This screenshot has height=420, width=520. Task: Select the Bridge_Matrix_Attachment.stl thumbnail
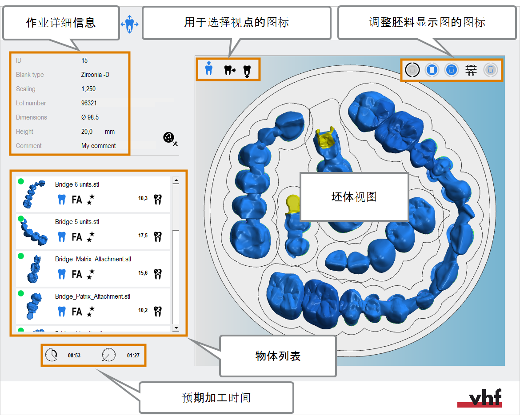point(35,269)
